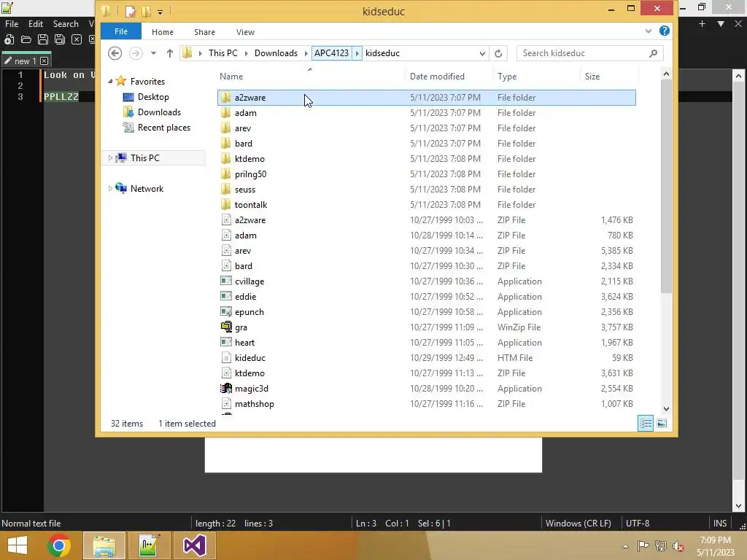Select the toontalk folder icon

click(x=226, y=205)
